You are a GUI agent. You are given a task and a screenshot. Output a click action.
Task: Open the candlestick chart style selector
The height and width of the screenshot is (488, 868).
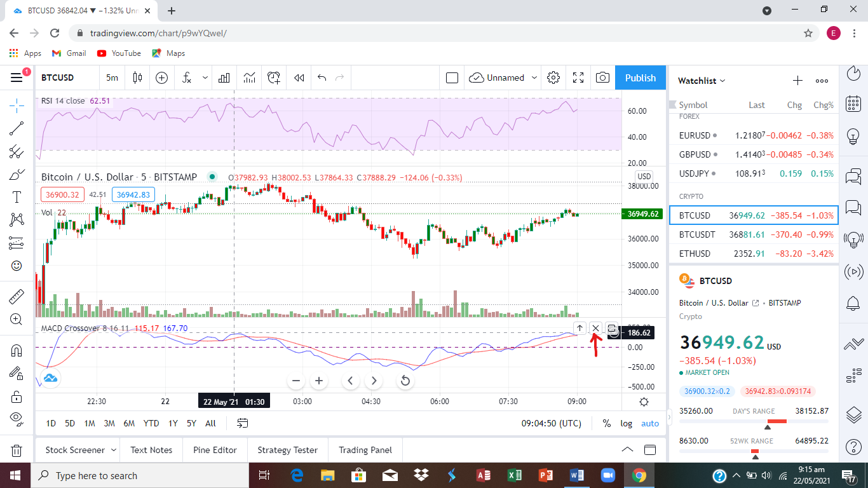[137, 78]
